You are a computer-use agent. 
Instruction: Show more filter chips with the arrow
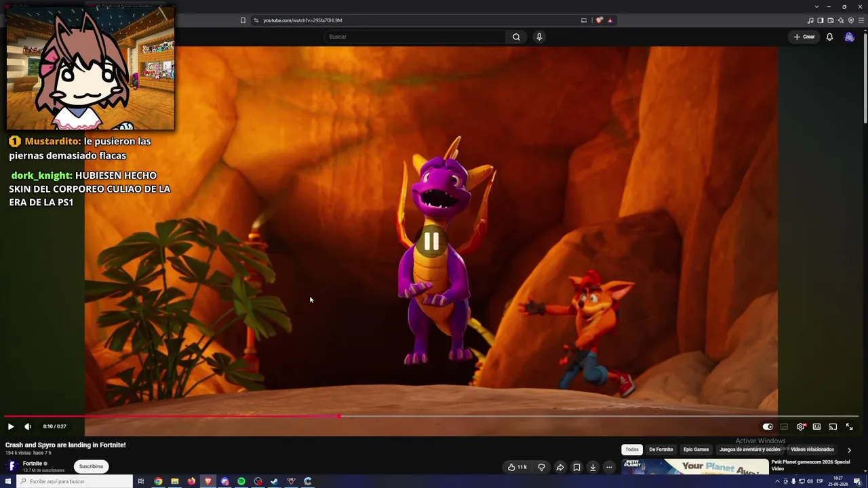[849, 450]
